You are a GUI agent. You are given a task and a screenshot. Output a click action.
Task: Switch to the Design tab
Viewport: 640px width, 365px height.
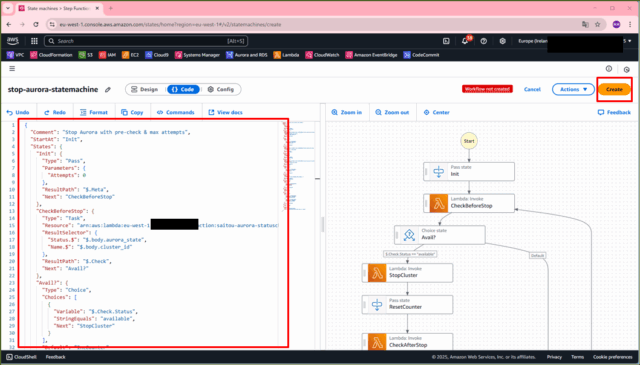tap(144, 89)
